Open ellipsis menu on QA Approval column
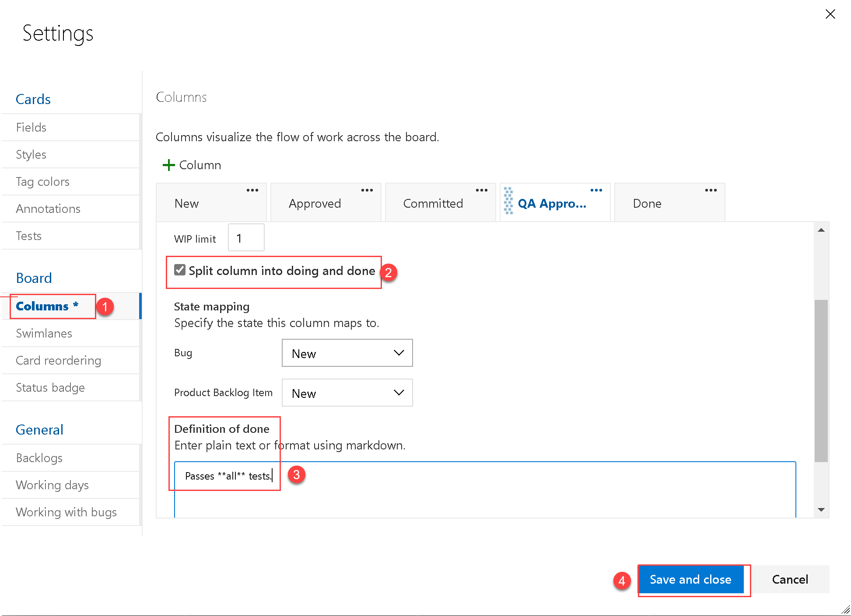Viewport: 851px width, 616px height. click(596, 190)
